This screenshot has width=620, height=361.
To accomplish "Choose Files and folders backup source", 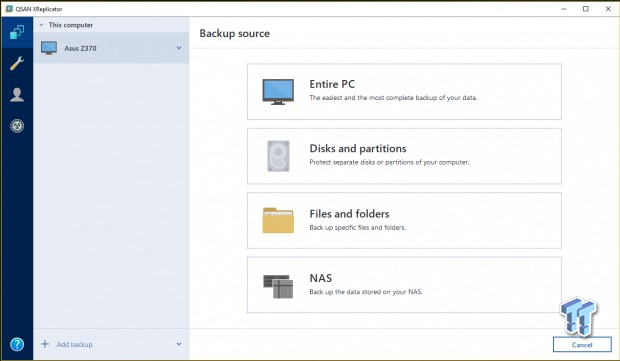I will tap(404, 221).
